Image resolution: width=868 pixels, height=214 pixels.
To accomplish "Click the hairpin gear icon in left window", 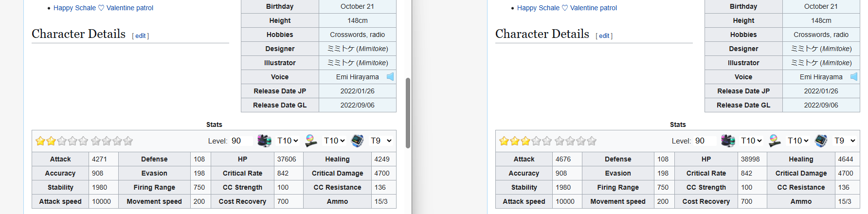I will pos(311,141).
